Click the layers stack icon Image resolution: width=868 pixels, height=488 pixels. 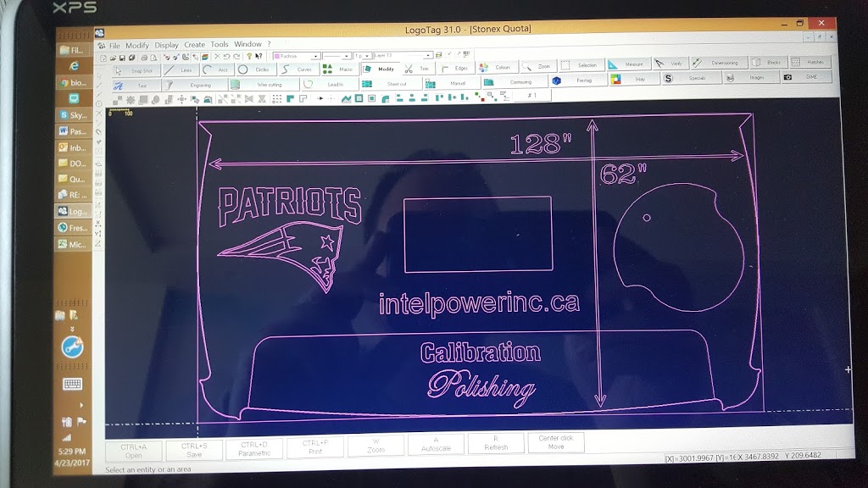[x=205, y=57]
